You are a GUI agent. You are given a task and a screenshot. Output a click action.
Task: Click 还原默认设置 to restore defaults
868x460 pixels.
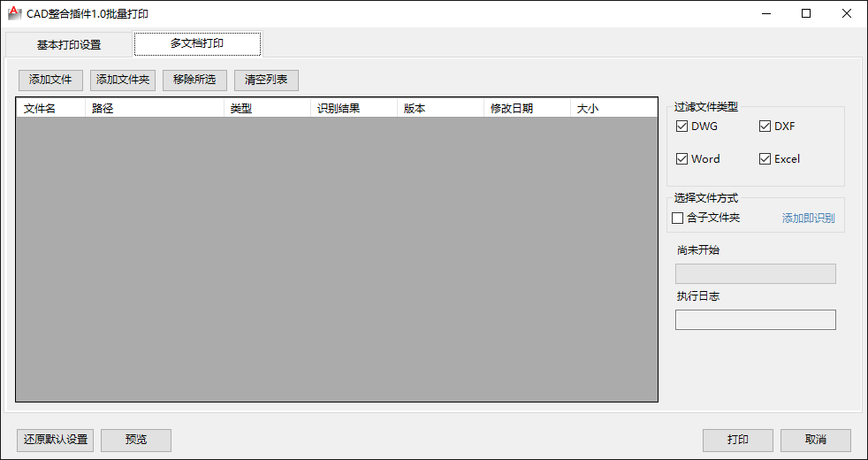click(x=56, y=440)
